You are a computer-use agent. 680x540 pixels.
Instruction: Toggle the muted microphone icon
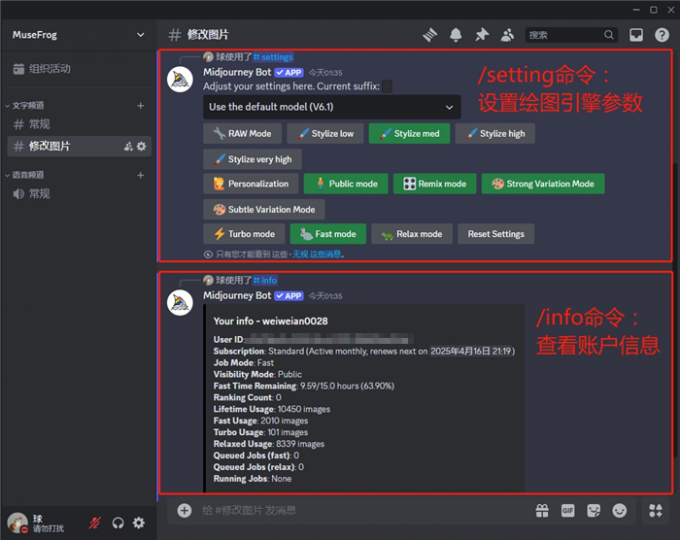pos(95,523)
